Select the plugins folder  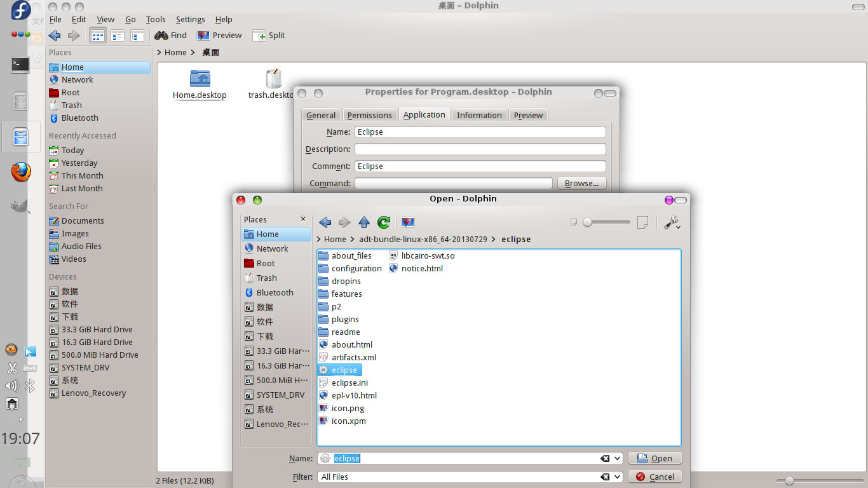click(x=339, y=319)
